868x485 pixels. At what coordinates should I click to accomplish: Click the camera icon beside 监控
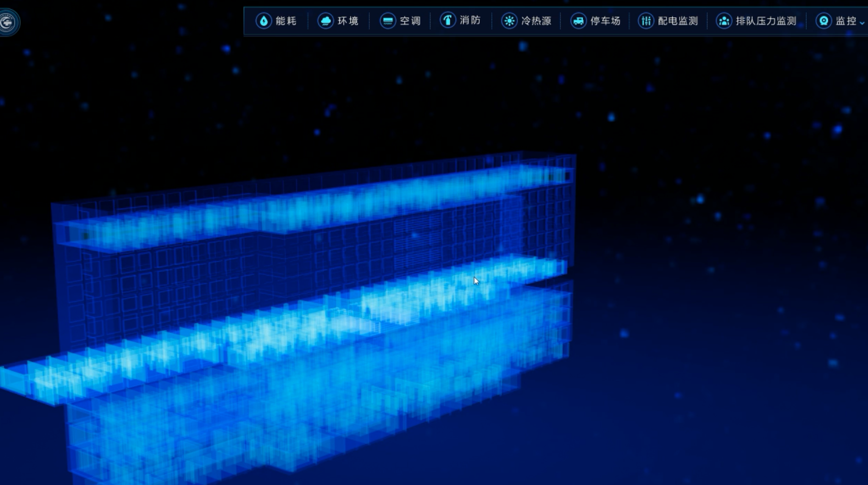point(823,21)
